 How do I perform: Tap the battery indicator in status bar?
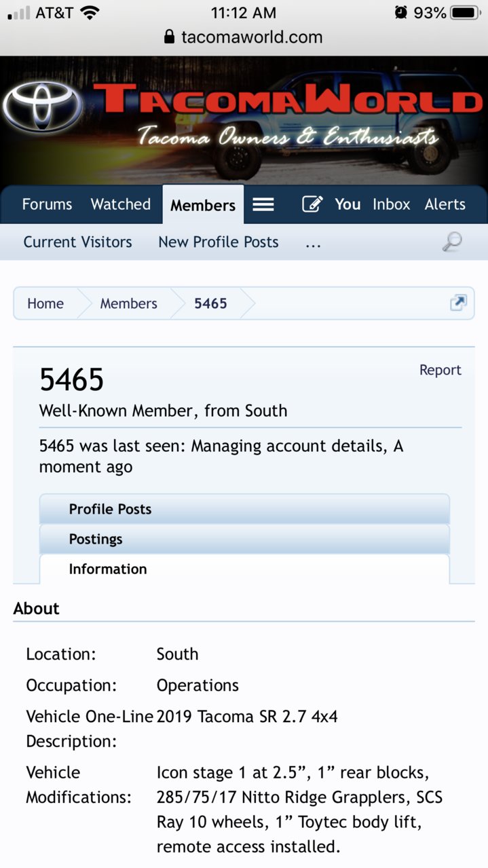(x=466, y=12)
